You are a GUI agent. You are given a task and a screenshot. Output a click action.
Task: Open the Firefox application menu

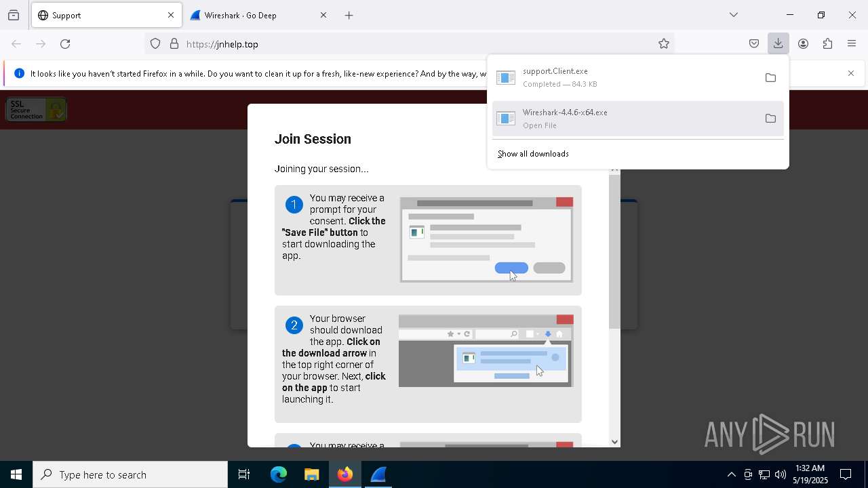[x=852, y=44]
